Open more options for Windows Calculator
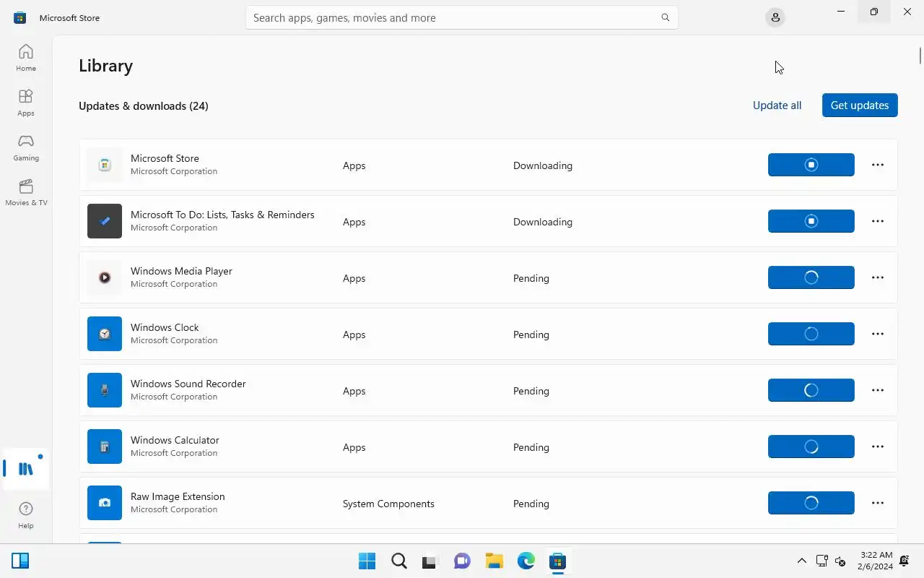This screenshot has width=924, height=578. (x=878, y=447)
